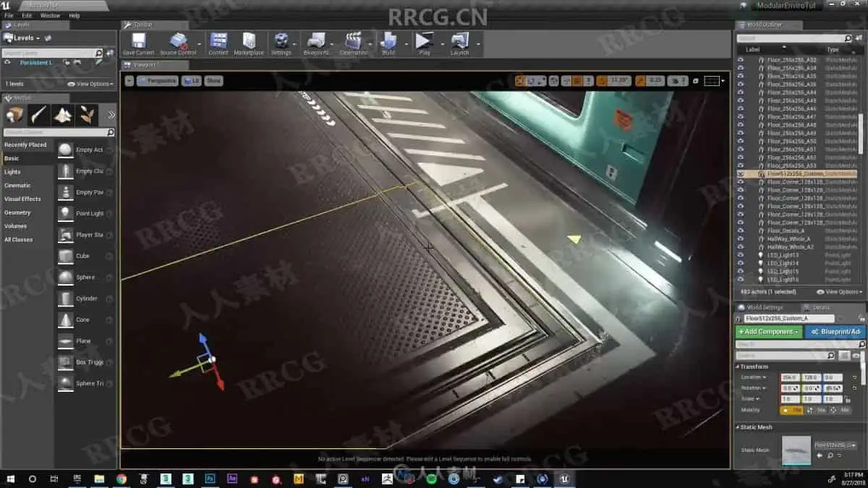The width and height of the screenshot is (868, 488).
Task: Click the Static Mesh thumbnail in Details
Action: (x=796, y=449)
